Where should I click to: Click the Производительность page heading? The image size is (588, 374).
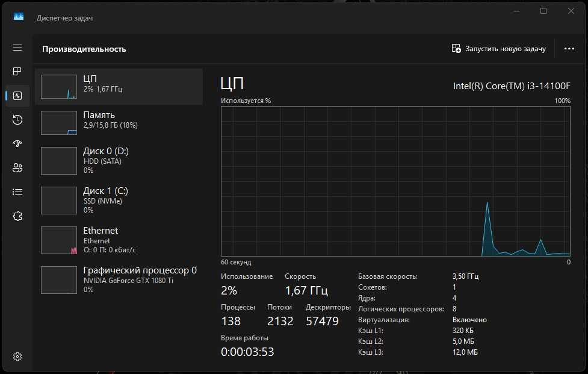84,49
